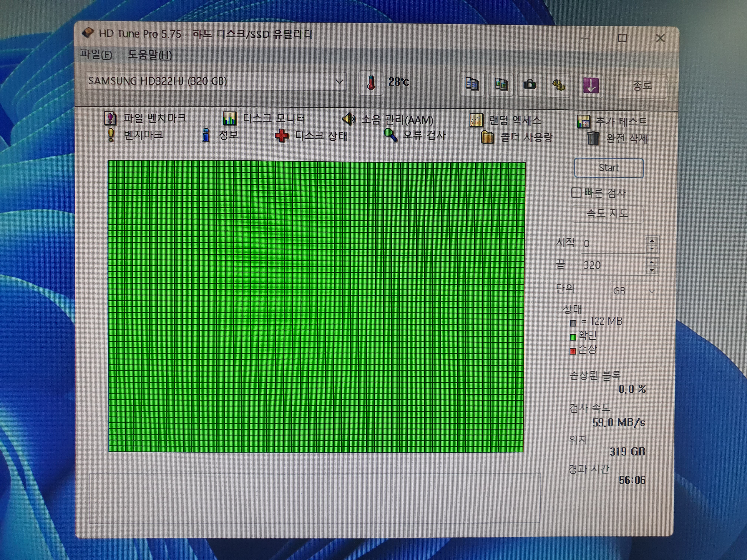Click the 56:06 elapsed time value
The image size is (747, 560).
tap(632, 480)
